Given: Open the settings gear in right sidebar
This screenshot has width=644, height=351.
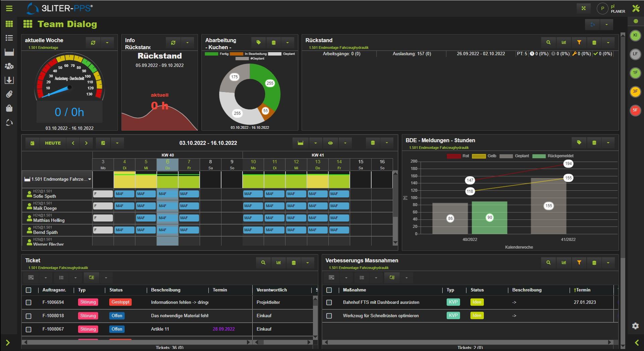Looking at the screenshot, I should pyautogui.click(x=635, y=326).
